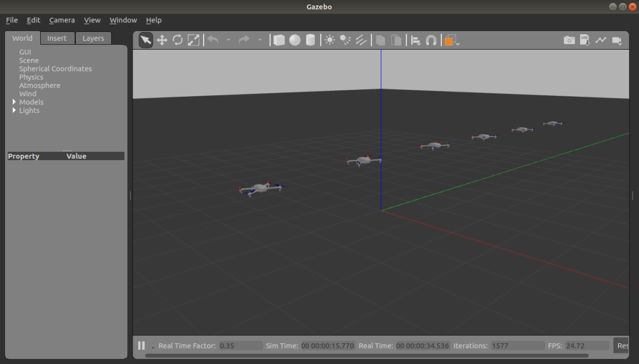Image resolution: width=639 pixels, height=364 pixels.
Task: Expand the Models tree node
Action: coord(14,102)
